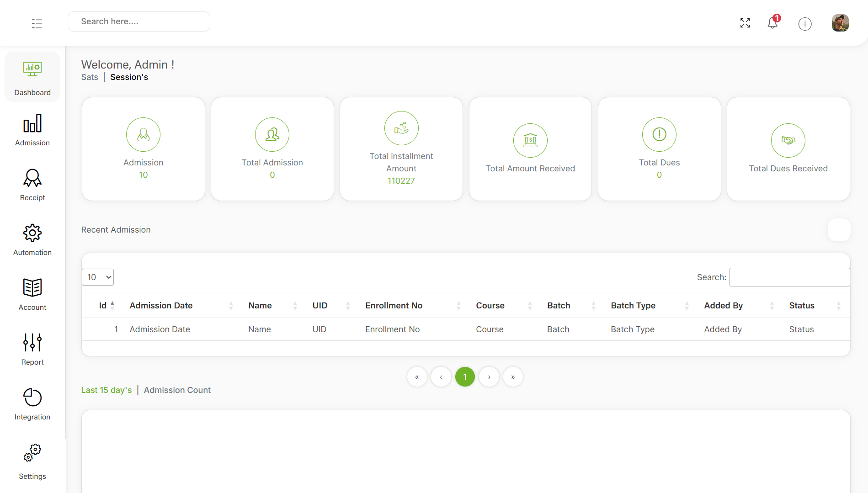Switch to the Admission Count tab
Screen dimensions: 868x493
177,390
